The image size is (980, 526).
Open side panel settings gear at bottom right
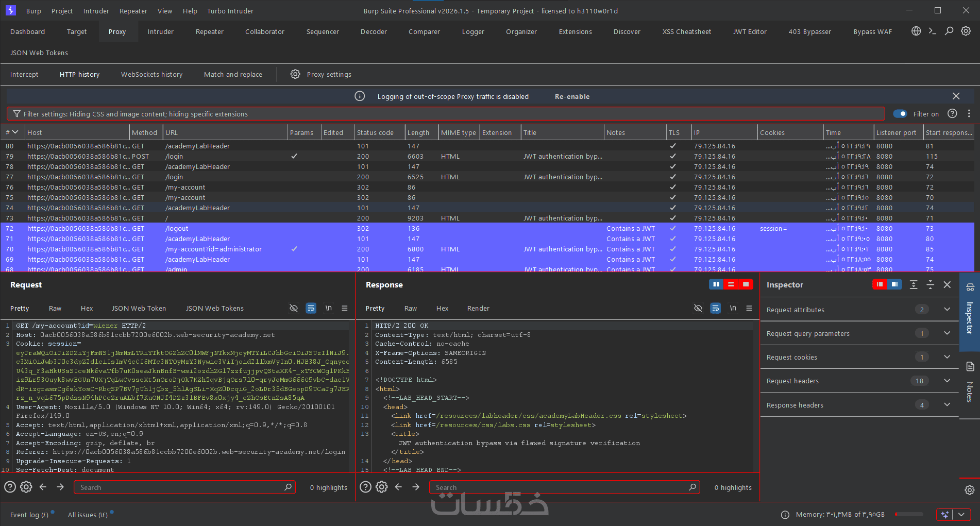pyautogui.click(x=970, y=490)
